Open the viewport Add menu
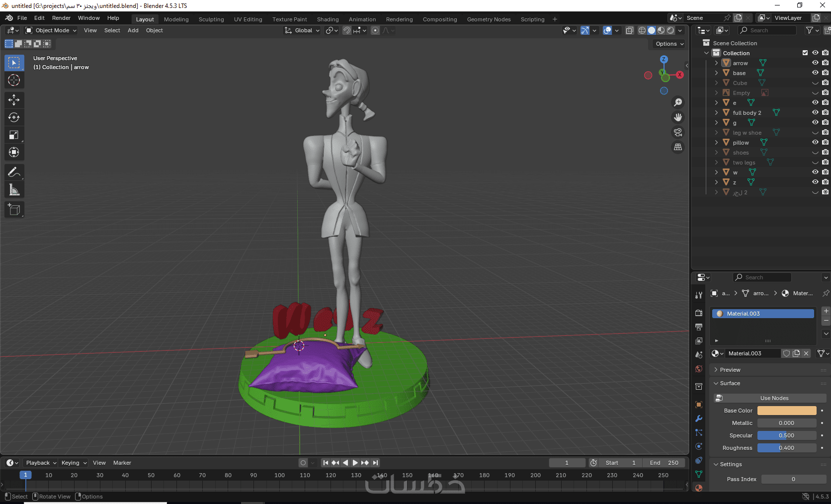Viewport: 831px width, 504px height. click(x=133, y=30)
